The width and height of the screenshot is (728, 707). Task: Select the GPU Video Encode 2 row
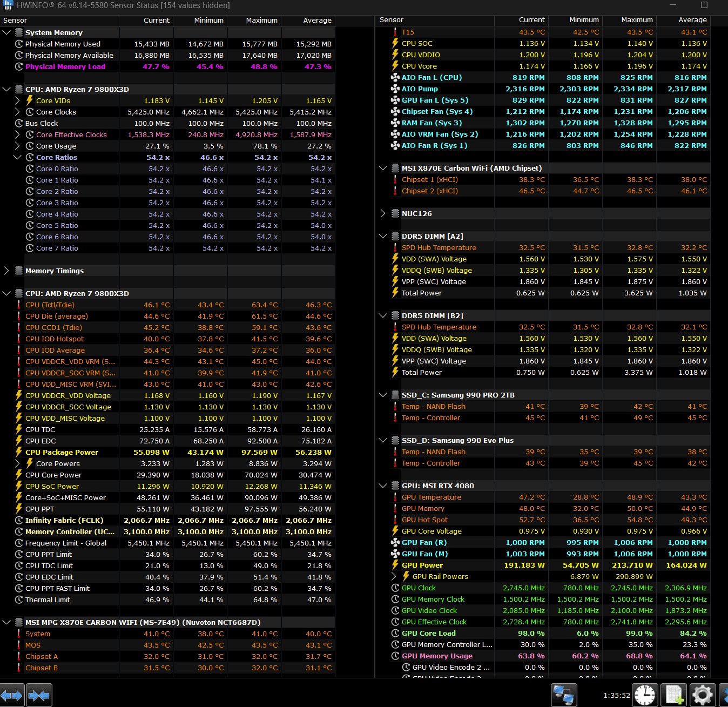click(x=543, y=667)
